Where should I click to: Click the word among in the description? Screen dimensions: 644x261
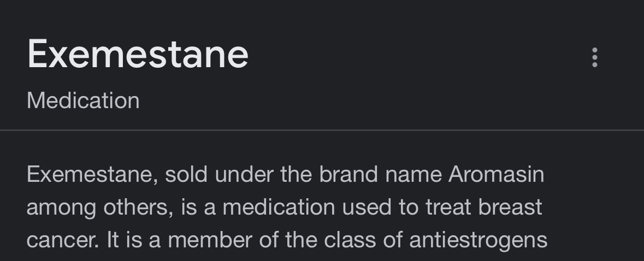(x=62, y=209)
